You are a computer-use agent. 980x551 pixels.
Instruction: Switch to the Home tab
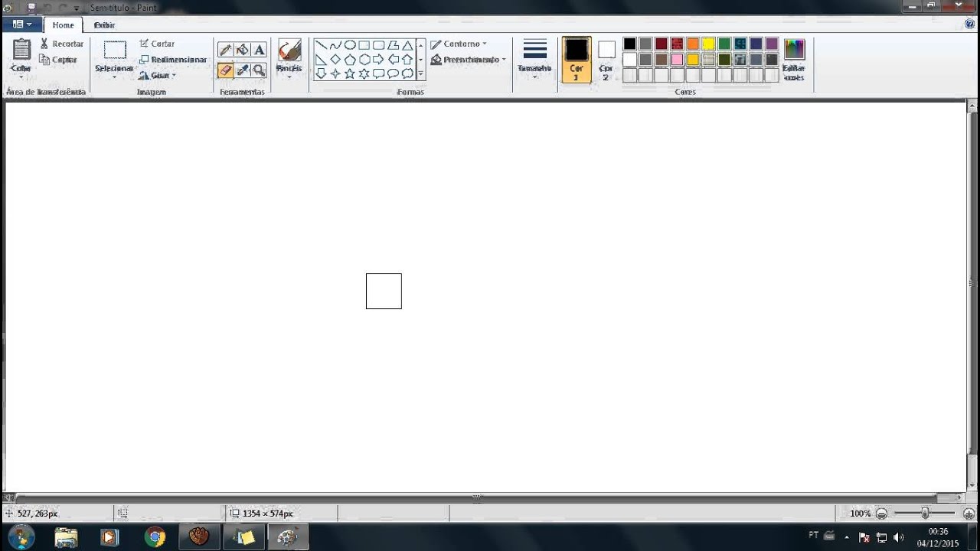click(x=63, y=25)
